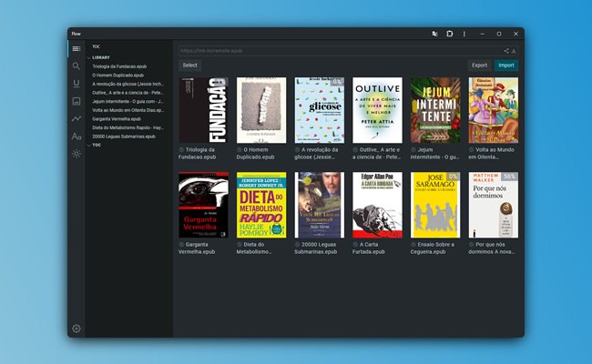This screenshot has width=592, height=364.
Task: Click the 56% progress badge on Matthew Walker cover
Action: point(509,177)
